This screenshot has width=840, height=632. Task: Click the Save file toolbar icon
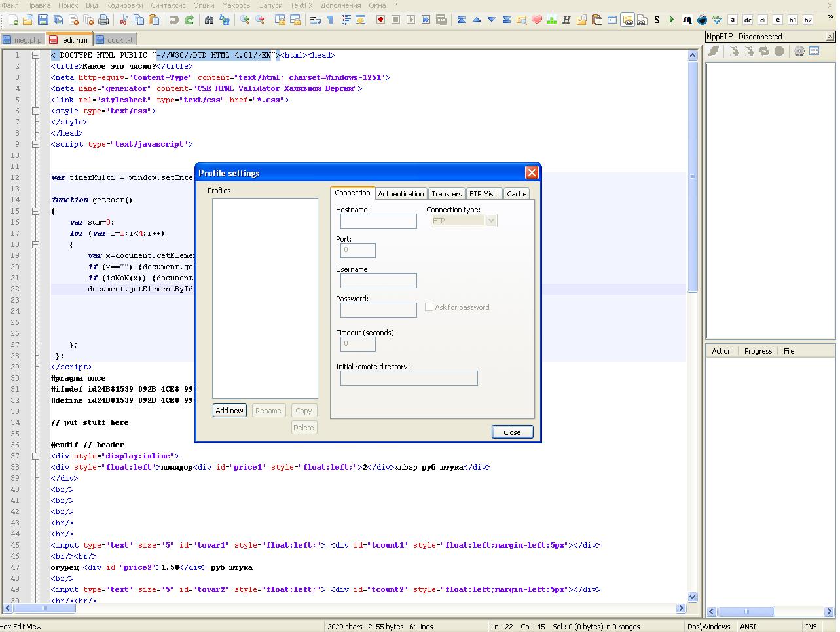43,20
